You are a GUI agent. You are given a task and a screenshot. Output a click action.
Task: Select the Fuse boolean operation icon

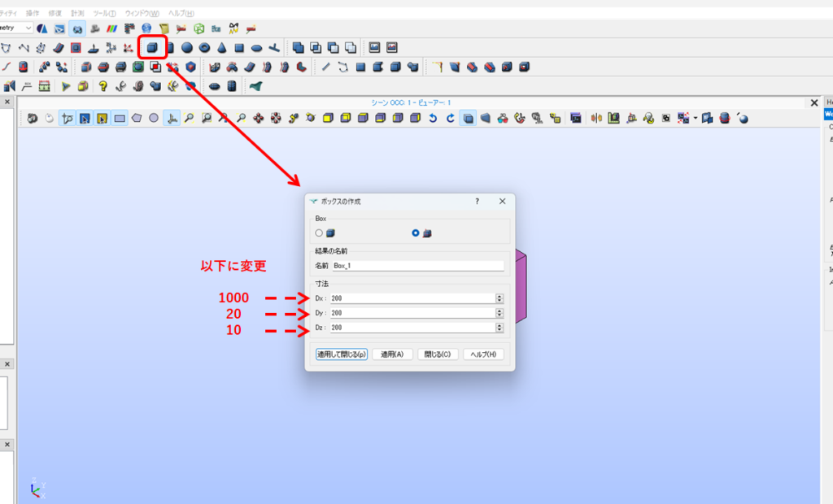pyautogui.click(x=298, y=47)
